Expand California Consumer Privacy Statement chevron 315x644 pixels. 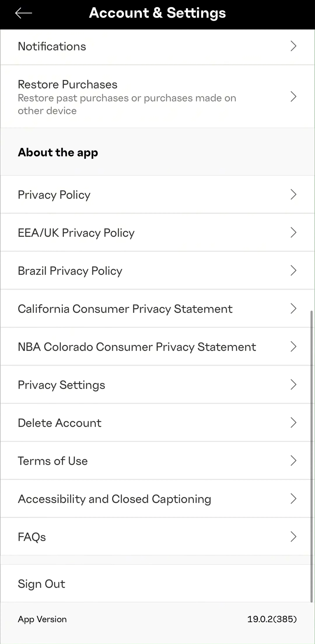click(x=294, y=308)
